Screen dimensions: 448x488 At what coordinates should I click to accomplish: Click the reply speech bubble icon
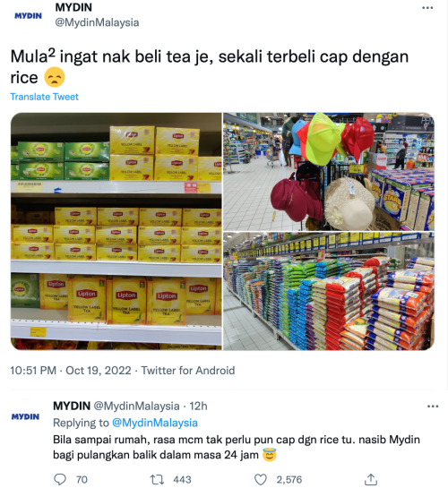(x=60, y=479)
